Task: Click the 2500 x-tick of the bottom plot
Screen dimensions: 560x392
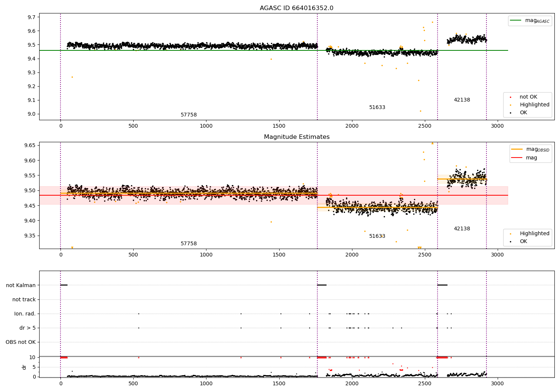Action: 424,383
